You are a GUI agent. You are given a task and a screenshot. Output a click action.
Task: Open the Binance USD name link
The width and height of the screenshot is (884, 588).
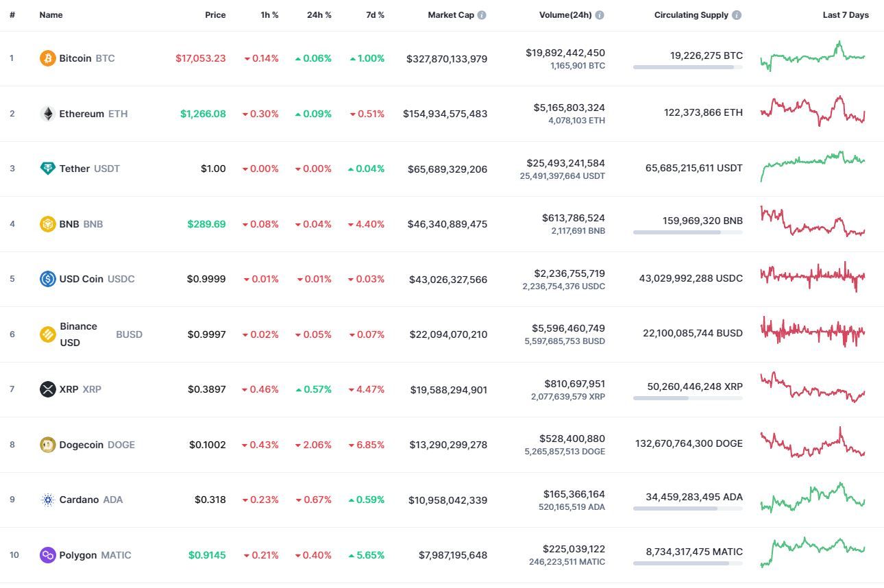coord(78,334)
